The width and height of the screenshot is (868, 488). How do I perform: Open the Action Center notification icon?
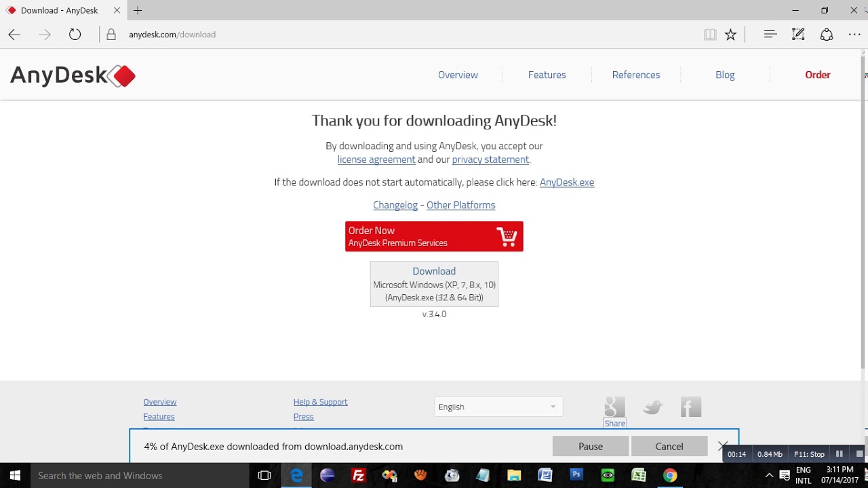(x=785, y=476)
